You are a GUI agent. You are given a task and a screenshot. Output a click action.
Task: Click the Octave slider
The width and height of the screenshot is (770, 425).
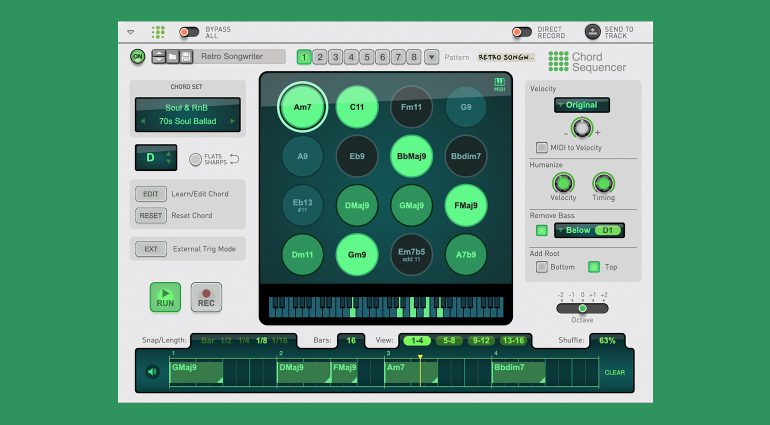[x=582, y=308]
